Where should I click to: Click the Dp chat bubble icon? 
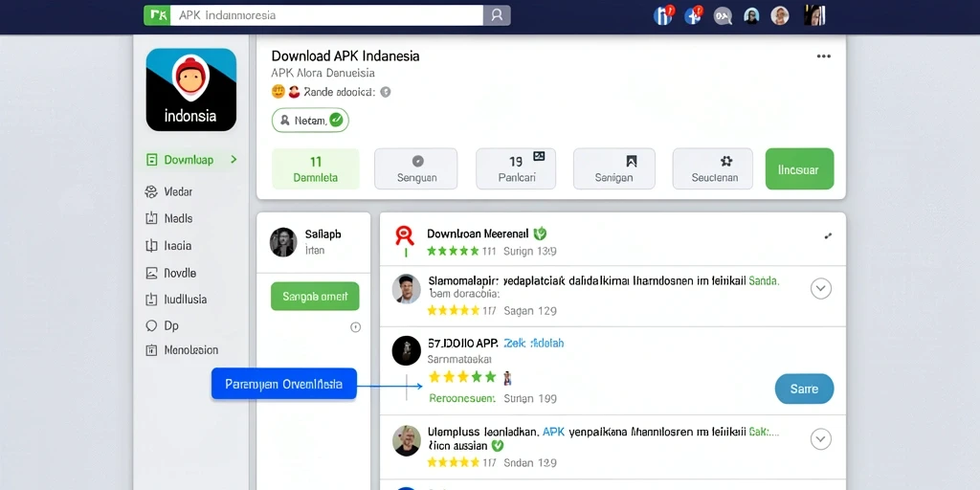point(151,325)
